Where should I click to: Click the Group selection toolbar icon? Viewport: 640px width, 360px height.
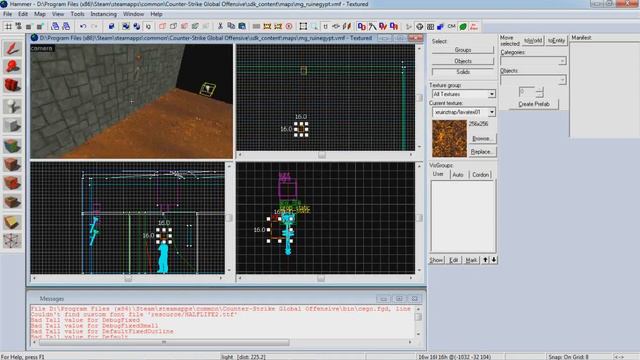pos(125,27)
